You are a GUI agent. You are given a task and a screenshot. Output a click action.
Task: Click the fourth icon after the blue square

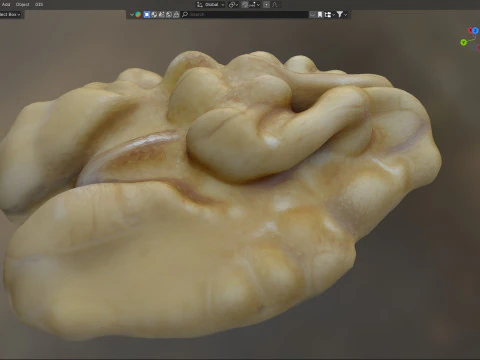[176, 14]
